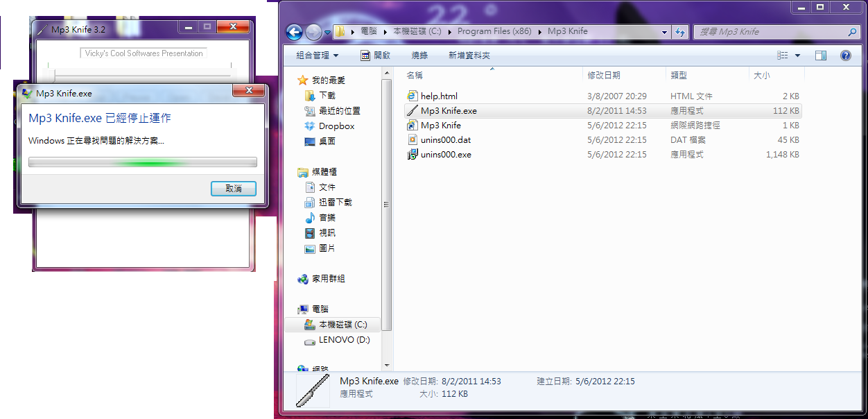The width and height of the screenshot is (868, 419).
Task: Open 音樂 library
Action: point(327,218)
